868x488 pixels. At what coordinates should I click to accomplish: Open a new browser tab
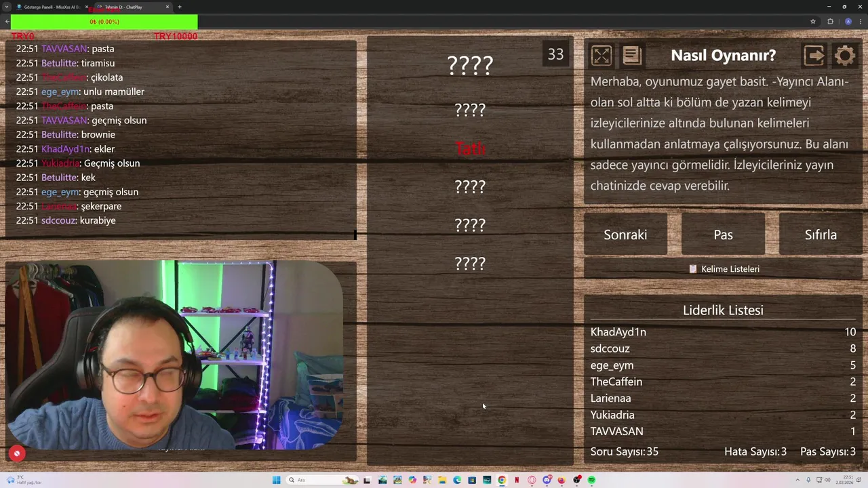[180, 7]
